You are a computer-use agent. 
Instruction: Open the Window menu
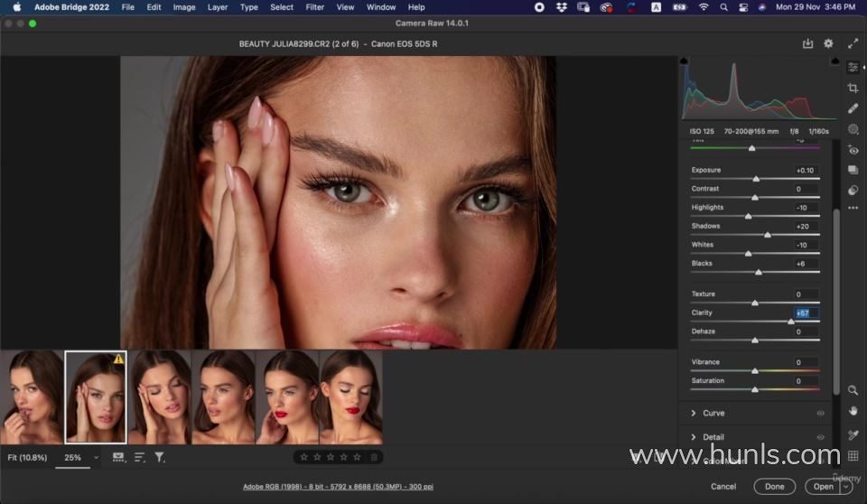coord(381,7)
